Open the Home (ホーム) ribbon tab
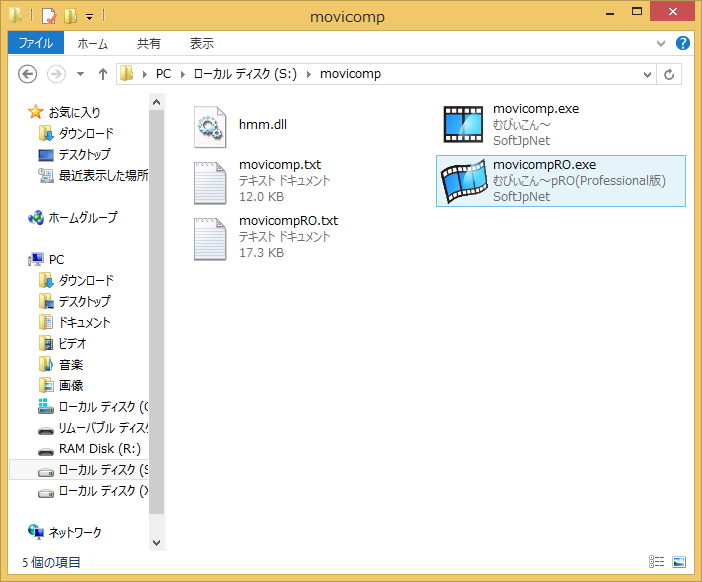The height and width of the screenshot is (582, 702). pyautogui.click(x=93, y=43)
